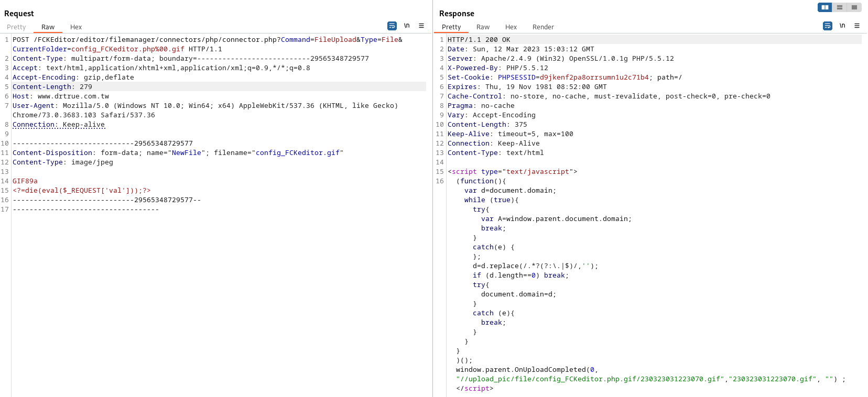Switch Response view to Hex tab

click(511, 27)
